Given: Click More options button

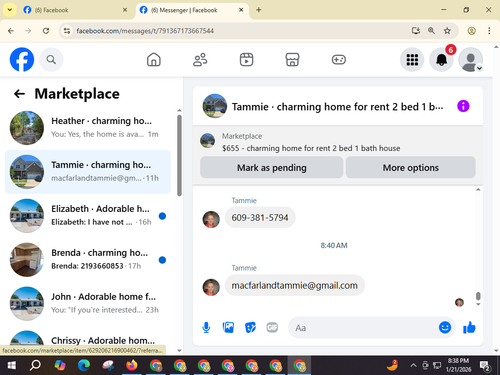Looking at the screenshot, I should click(411, 167).
